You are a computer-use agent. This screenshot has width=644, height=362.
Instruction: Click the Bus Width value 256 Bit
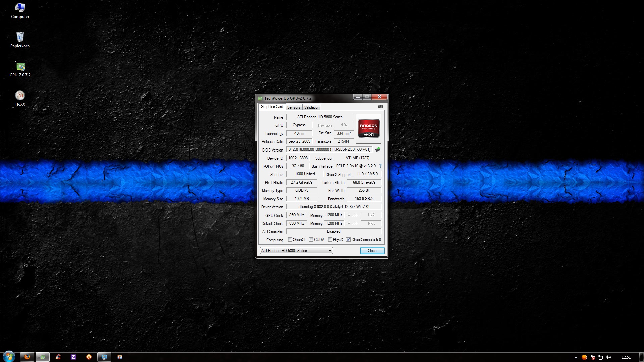point(364,190)
